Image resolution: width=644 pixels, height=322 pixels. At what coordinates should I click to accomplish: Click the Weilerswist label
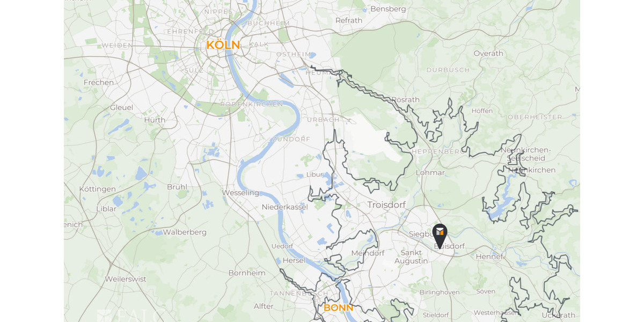pyautogui.click(x=126, y=280)
